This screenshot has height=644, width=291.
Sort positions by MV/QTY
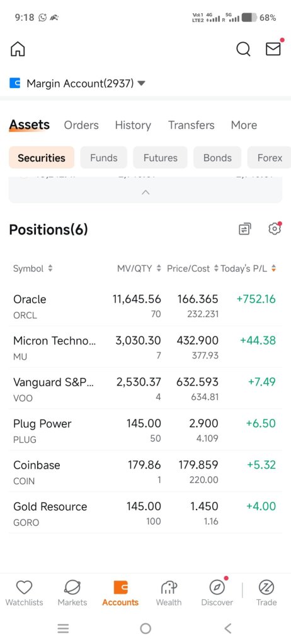click(139, 269)
